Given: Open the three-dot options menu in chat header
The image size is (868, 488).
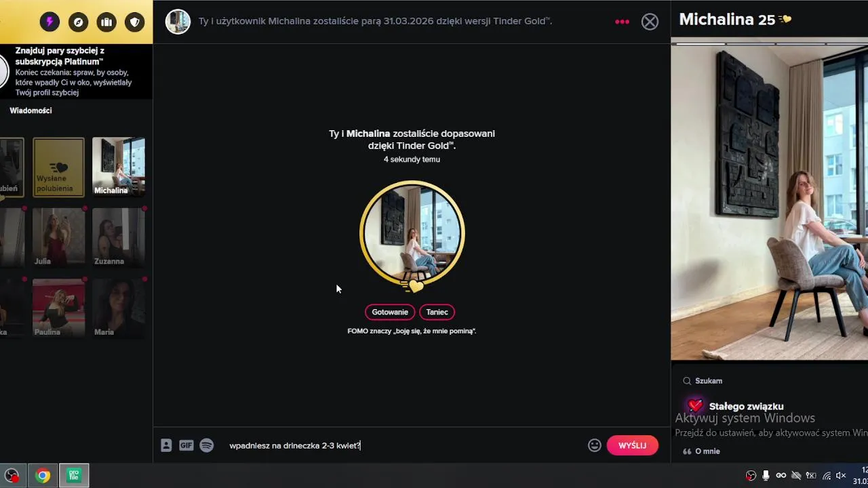Looking at the screenshot, I should [622, 22].
